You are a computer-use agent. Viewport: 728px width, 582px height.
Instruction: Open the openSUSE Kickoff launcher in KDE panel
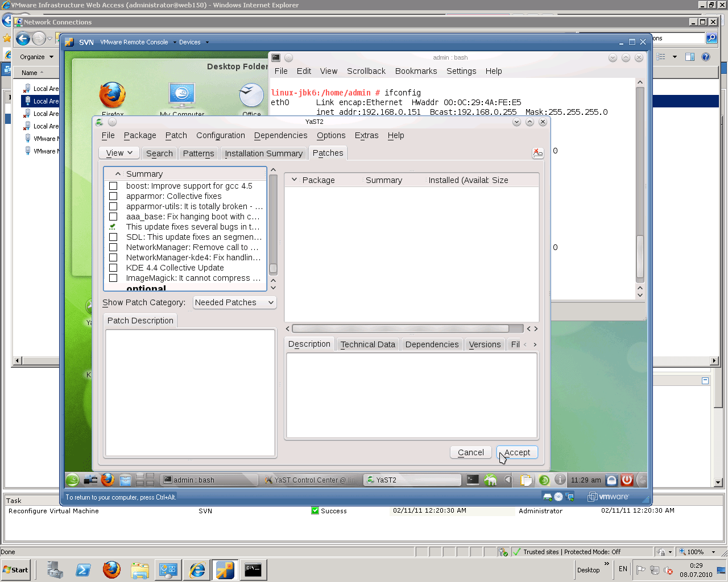pyautogui.click(x=73, y=480)
